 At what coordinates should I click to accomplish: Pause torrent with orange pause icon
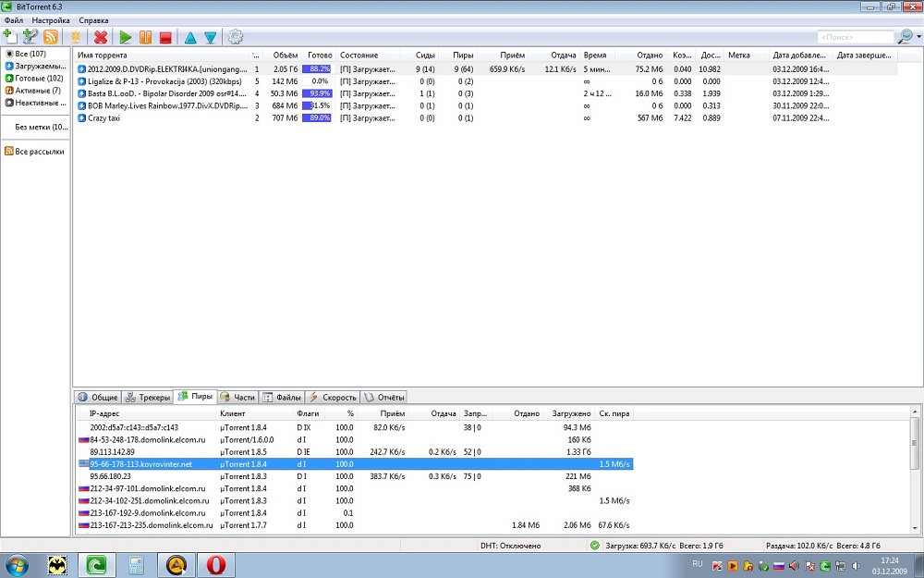pyautogui.click(x=145, y=37)
